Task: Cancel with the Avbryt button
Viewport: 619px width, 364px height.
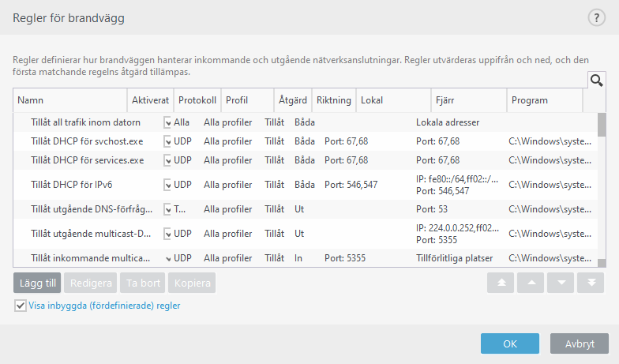Action: coord(580,343)
